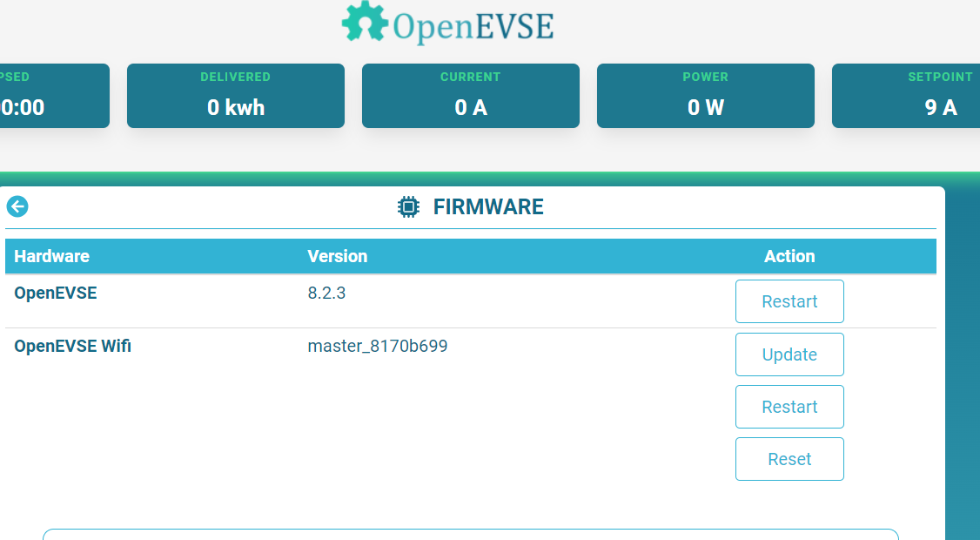This screenshot has width=980, height=540.
Task: Update the OpenEVSE Wifi firmware
Action: coord(789,354)
